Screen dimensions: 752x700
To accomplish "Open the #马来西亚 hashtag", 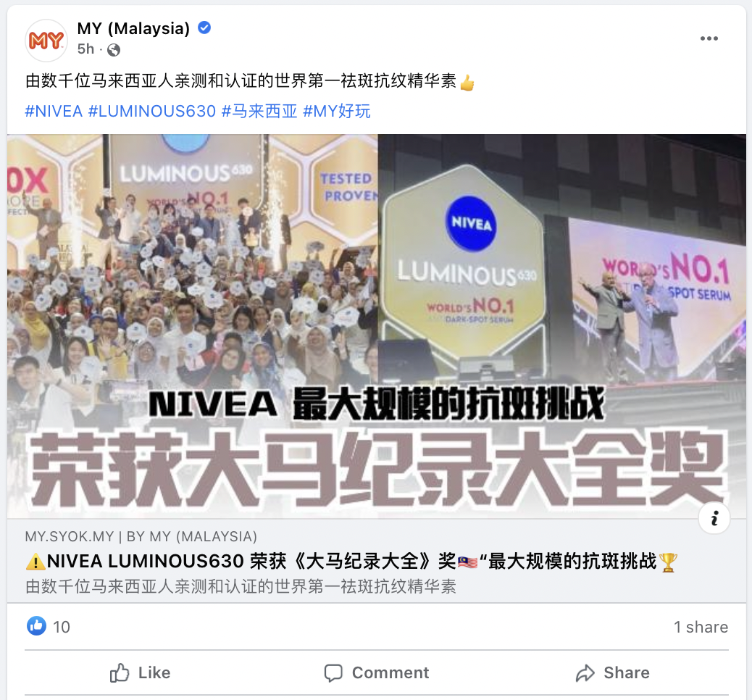I will pyautogui.click(x=259, y=112).
